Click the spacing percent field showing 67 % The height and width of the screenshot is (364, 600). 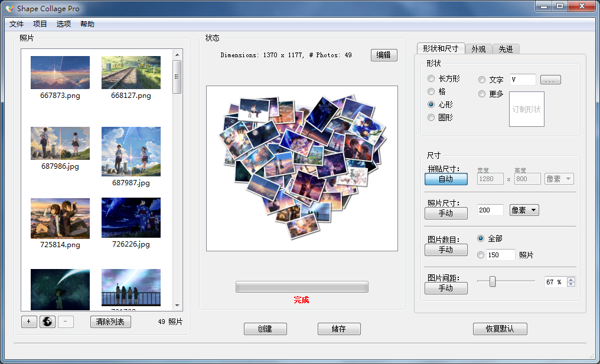coord(556,282)
